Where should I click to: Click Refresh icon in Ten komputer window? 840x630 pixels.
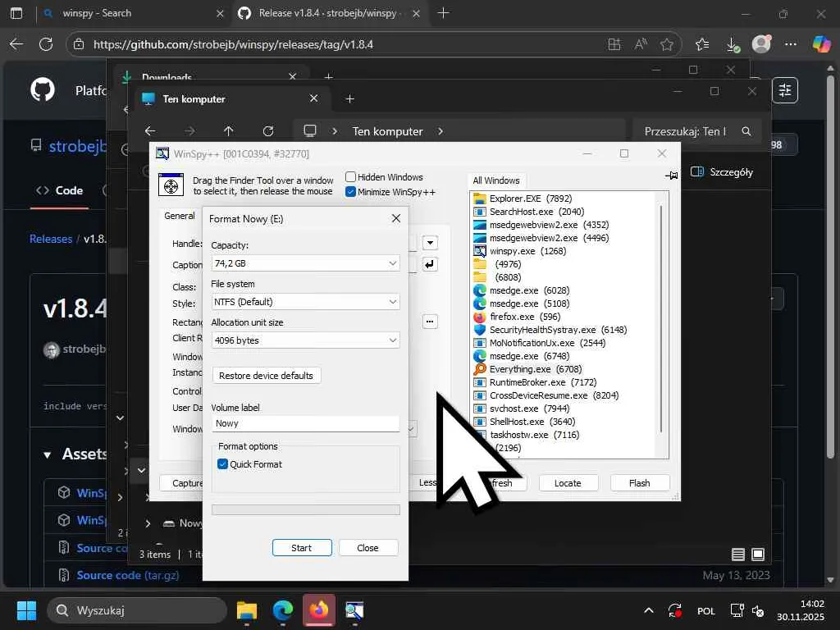(268, 131)
